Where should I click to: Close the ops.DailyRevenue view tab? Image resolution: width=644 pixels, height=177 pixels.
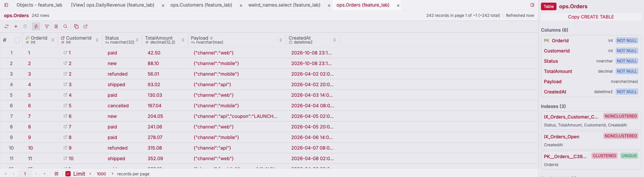pyautogui.click(x=163, y=6)
